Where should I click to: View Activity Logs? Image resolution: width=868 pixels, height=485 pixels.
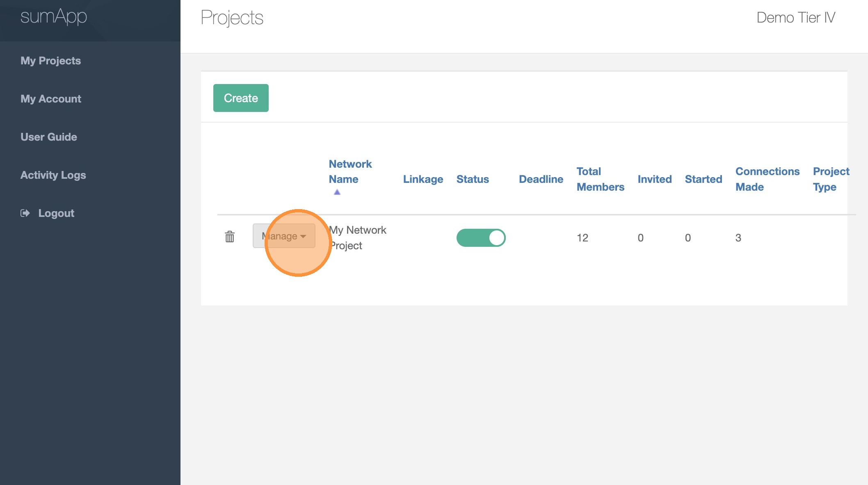click(53, 175)
